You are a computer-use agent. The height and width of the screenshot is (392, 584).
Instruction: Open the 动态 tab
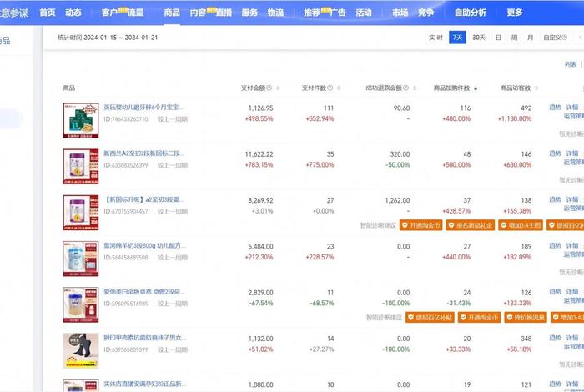[73, 13]
